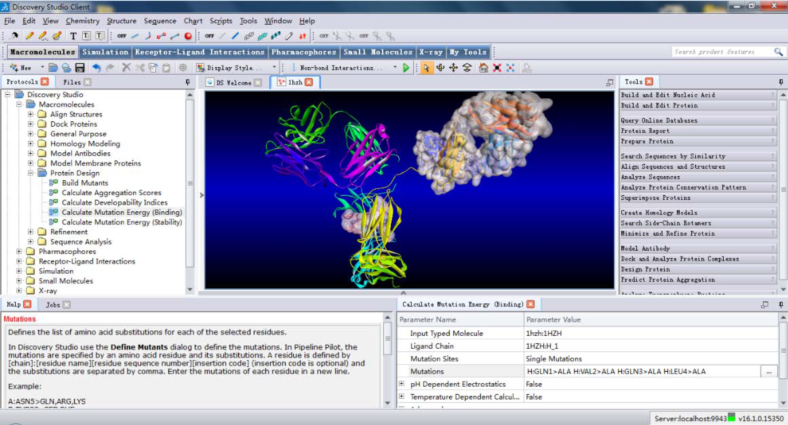Open Model Antibody tool group
The image size is (788, 425).
tap(698, 248)
